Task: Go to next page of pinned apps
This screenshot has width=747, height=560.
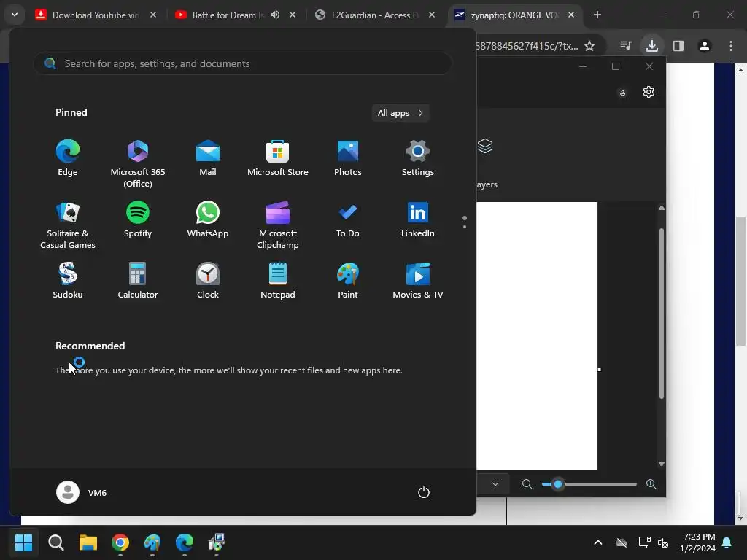Action: 465,227
